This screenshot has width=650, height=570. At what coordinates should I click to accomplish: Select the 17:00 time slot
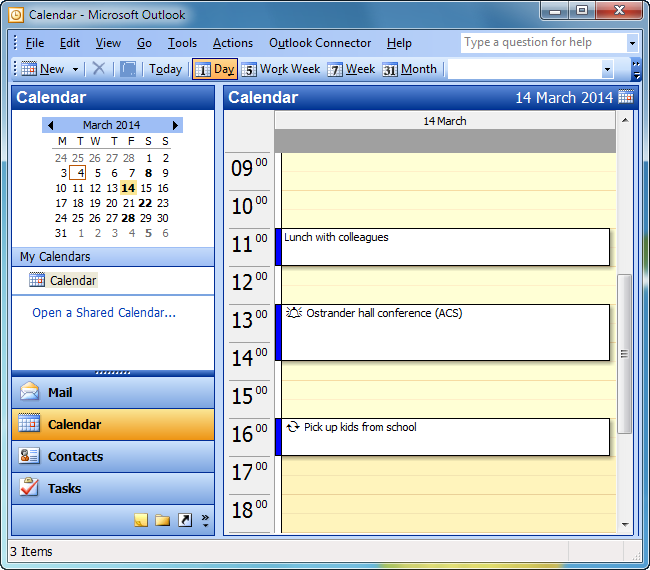coord(449,466)
